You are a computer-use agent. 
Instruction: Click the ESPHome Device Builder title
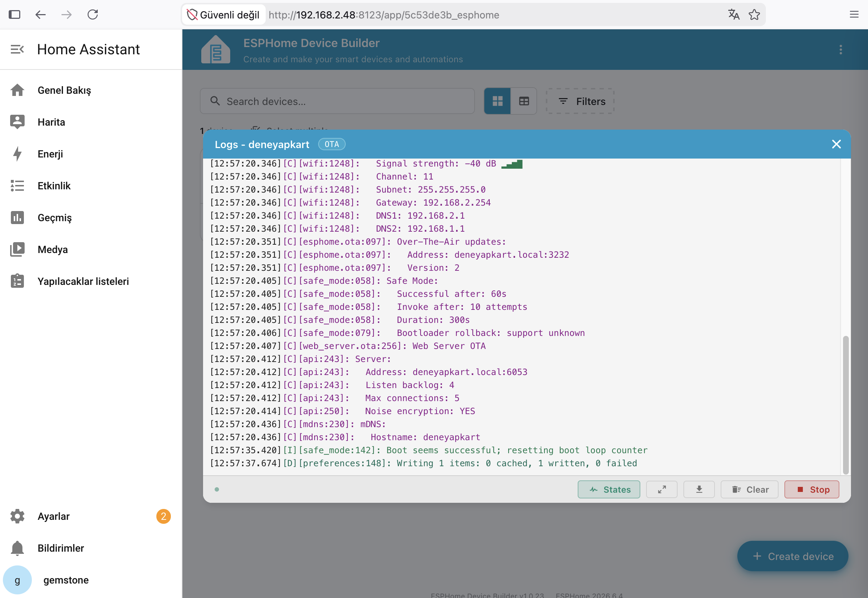[311, 43]
